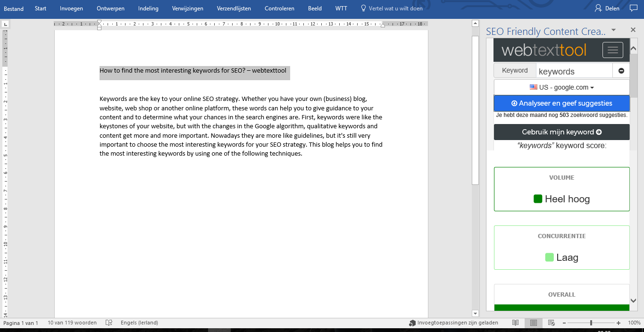Click the lightbulb Tell Me icon
Screen dimensions: 644x332
(363, 8)
